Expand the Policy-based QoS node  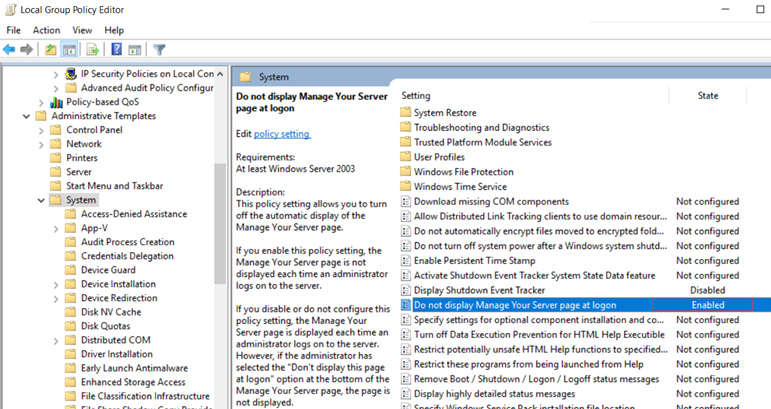point(41,102)
